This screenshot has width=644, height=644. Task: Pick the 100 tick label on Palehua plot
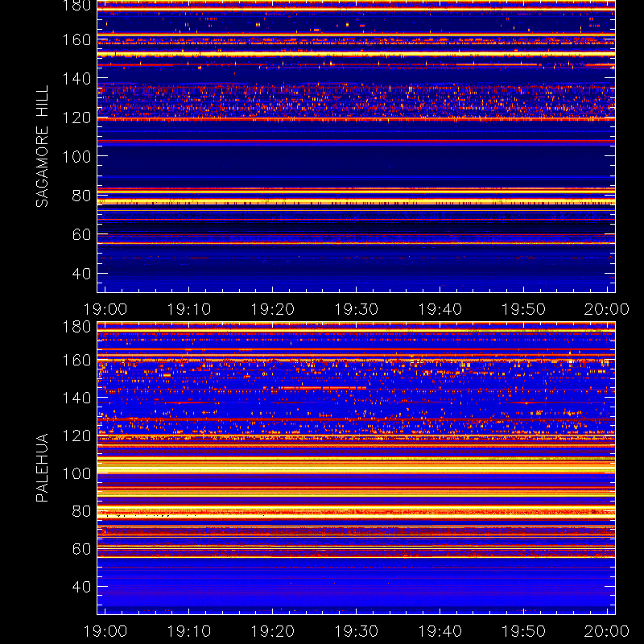(76, 474)
